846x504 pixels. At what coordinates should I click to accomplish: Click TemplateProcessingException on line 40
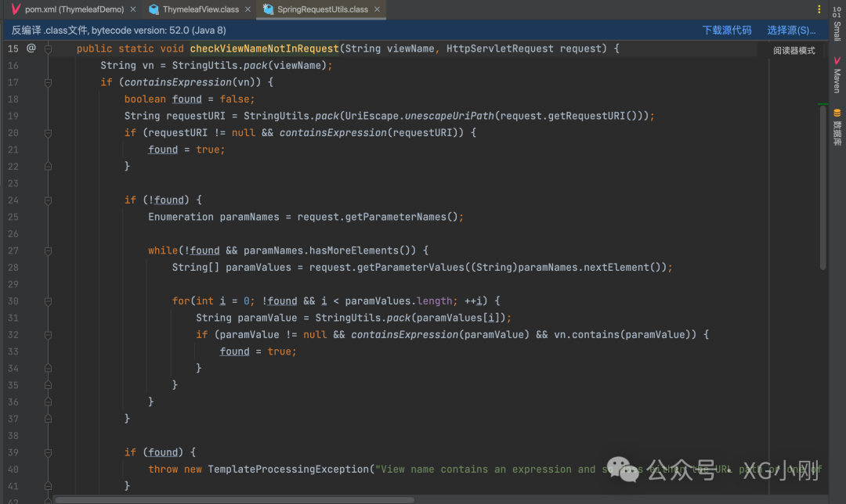tap(288, 470)
